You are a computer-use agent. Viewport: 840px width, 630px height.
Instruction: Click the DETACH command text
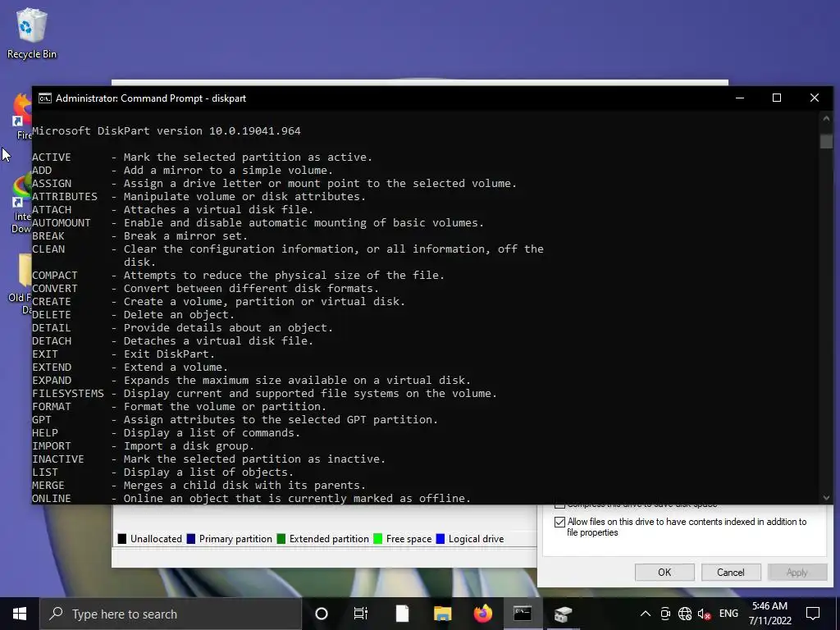[x=52, y=340]
